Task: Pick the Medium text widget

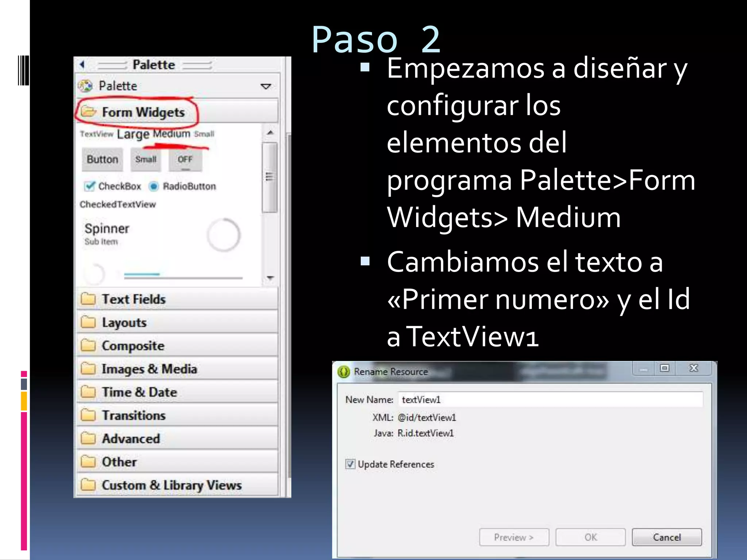Action: (171, 133)
